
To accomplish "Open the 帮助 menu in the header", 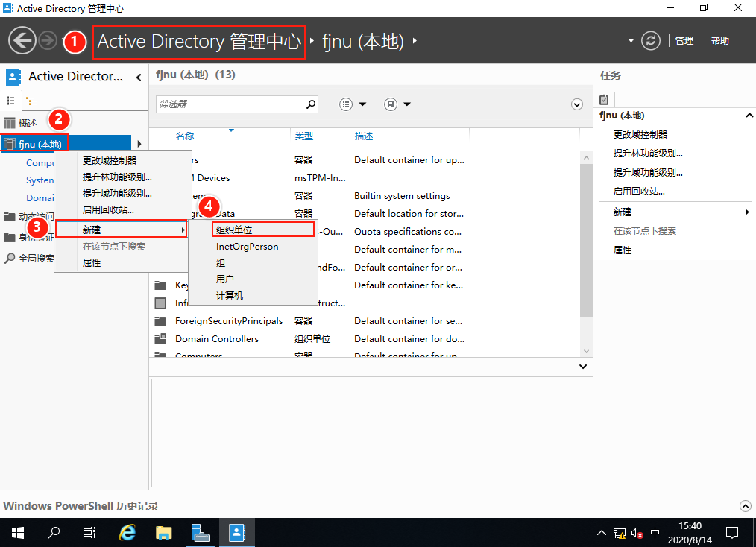I will click(x=719, y=41).
